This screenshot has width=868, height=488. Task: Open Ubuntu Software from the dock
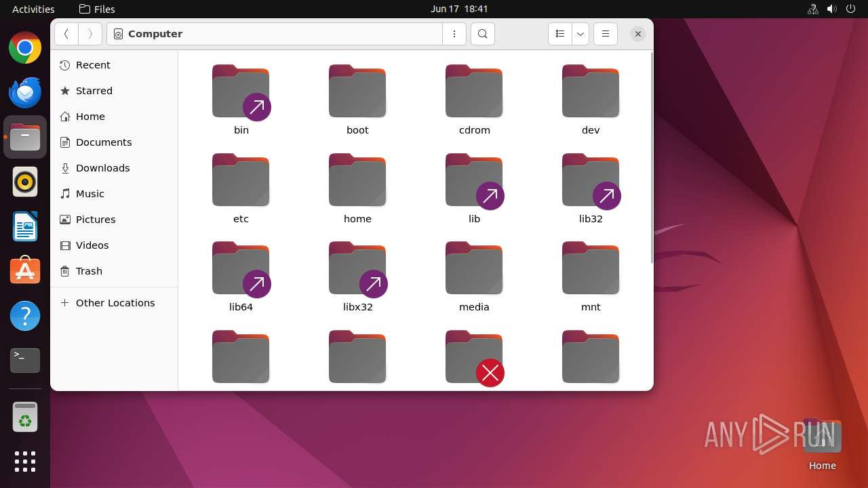tap(25, 271)
